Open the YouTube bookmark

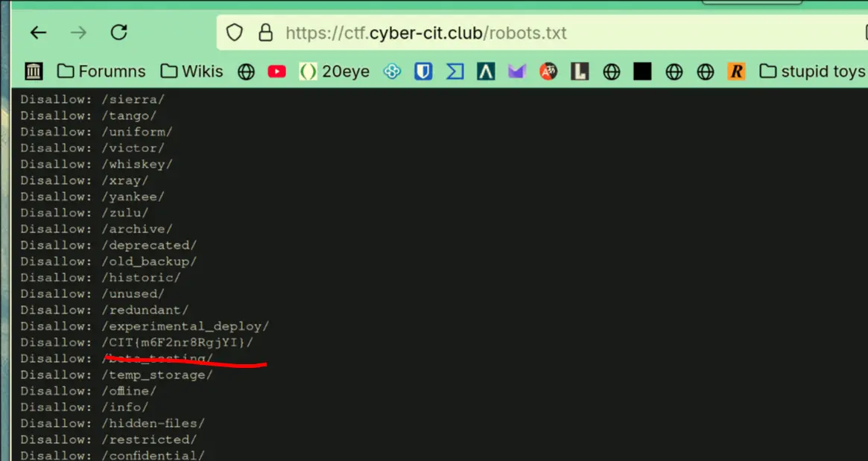(x=277, y=71)
